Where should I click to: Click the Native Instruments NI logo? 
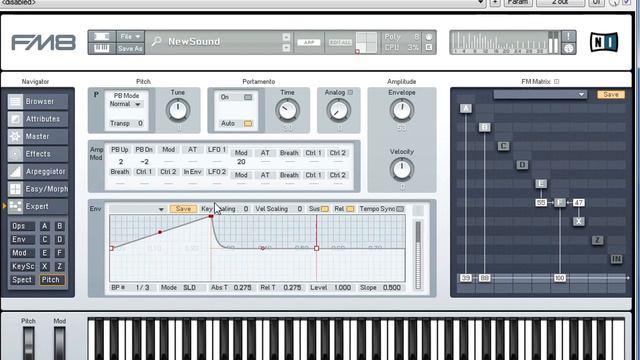(604, 42)
